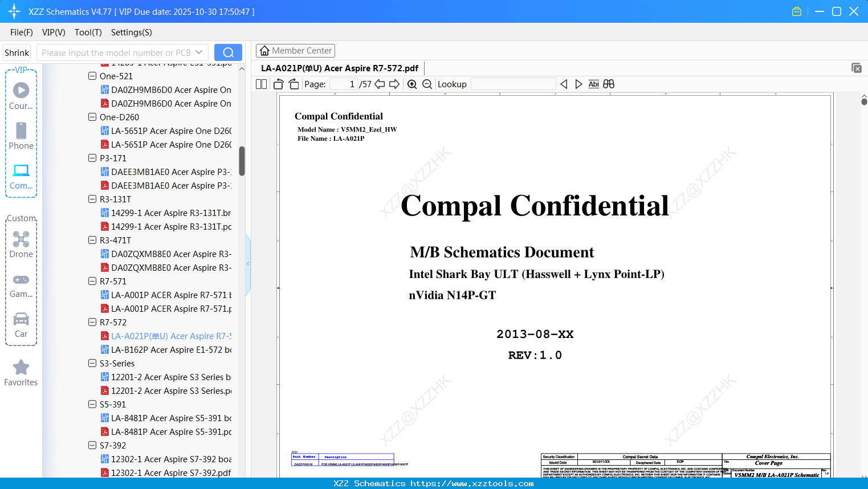The image size is (868, 489).
Task: Collapse the S3-Series tree folder
Action: [92, 363]
